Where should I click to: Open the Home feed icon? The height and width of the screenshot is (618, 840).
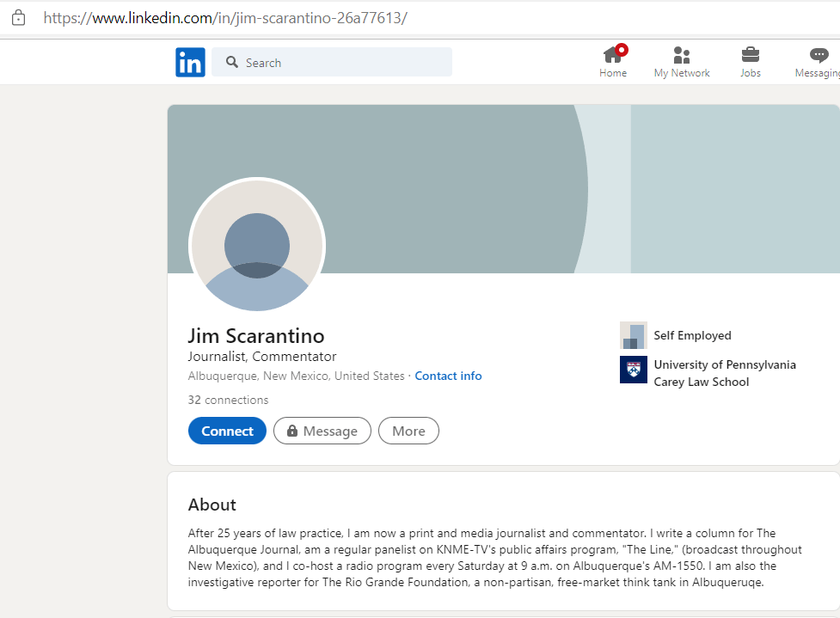click(613, 55)
